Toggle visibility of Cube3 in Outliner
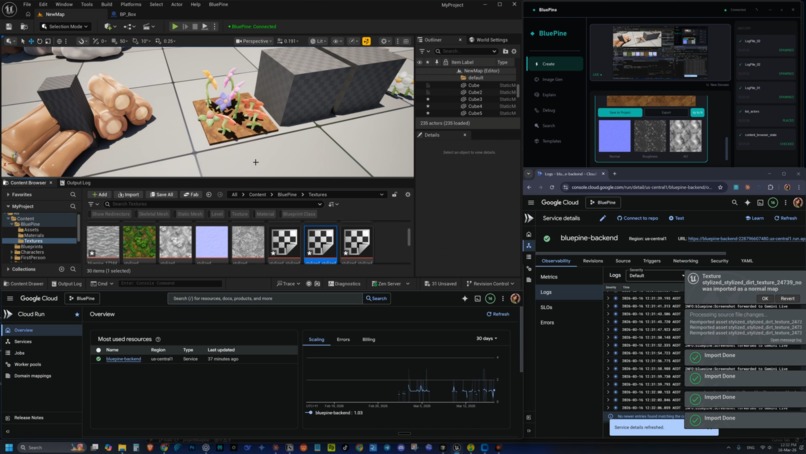This screenshot has height=454, width=806. pyautogui.click(x=428, y=99)
